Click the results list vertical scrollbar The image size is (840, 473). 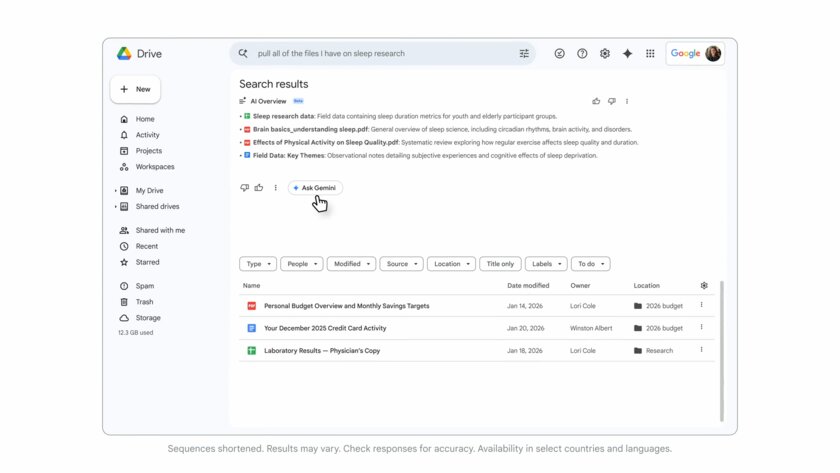[x=722, y=351]
